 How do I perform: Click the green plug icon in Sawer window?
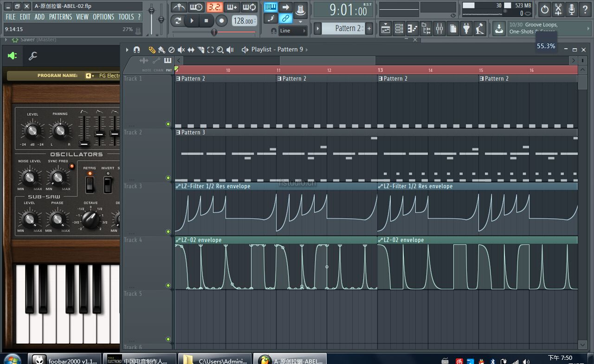(x=12, y=56)
